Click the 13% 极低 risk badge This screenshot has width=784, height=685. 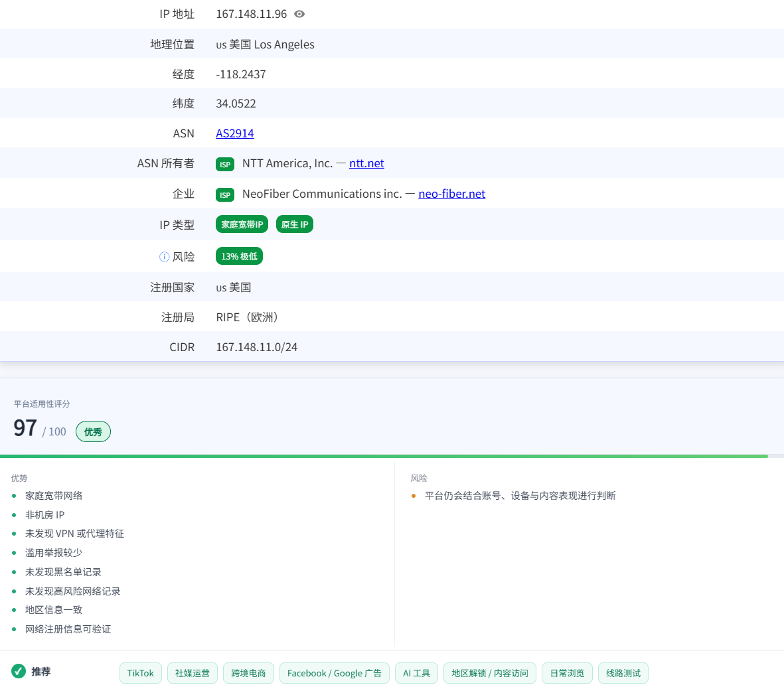(x=239, y=256)
